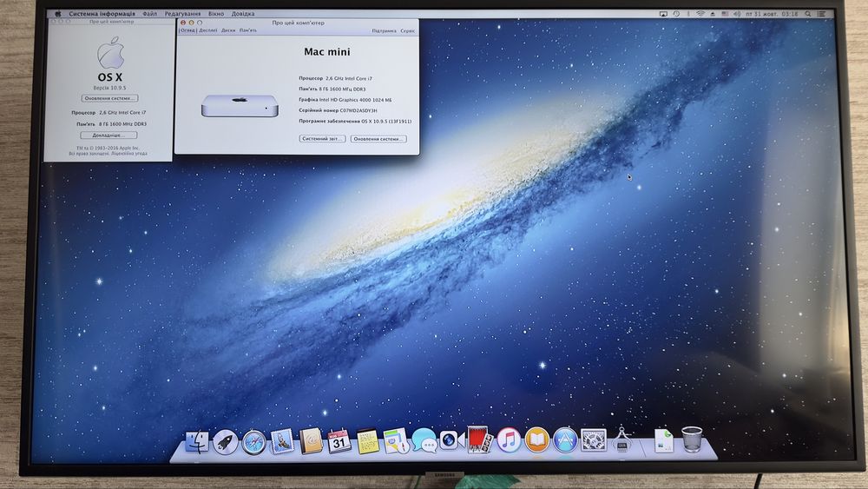Click Оновлення системи under OS X logo
This screenshot has width=868, height=489.
click(109, 98)
